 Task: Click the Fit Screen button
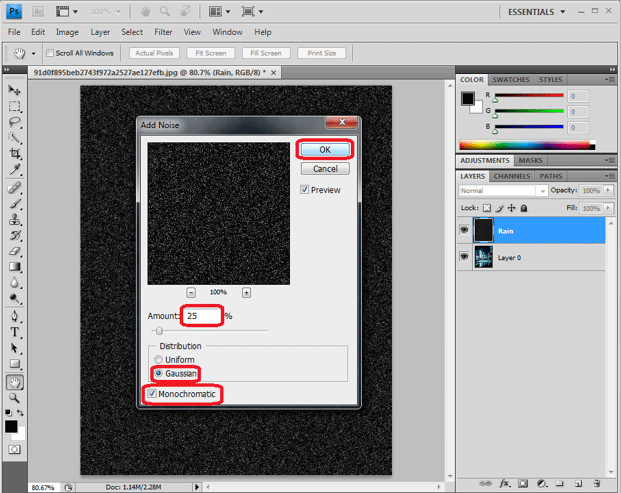(x=211, y=53)
